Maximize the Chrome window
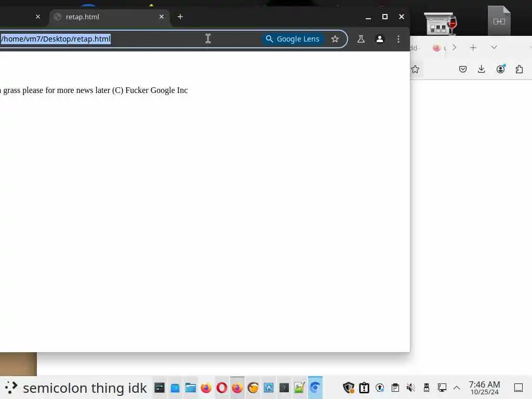Image resolution: width=532 pixels, height=399 pixels. pos(385,17)
